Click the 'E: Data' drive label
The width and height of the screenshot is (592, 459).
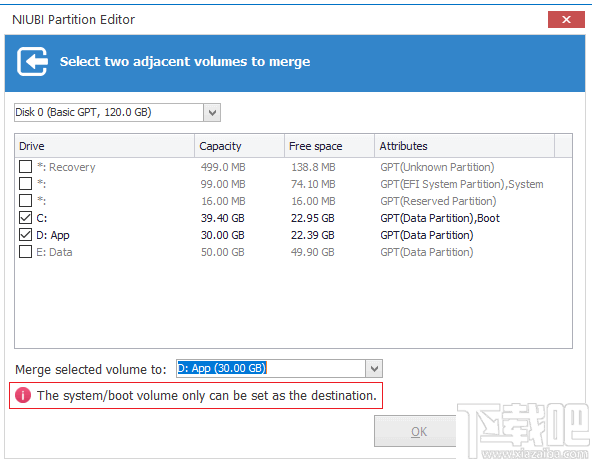(54, 252)
